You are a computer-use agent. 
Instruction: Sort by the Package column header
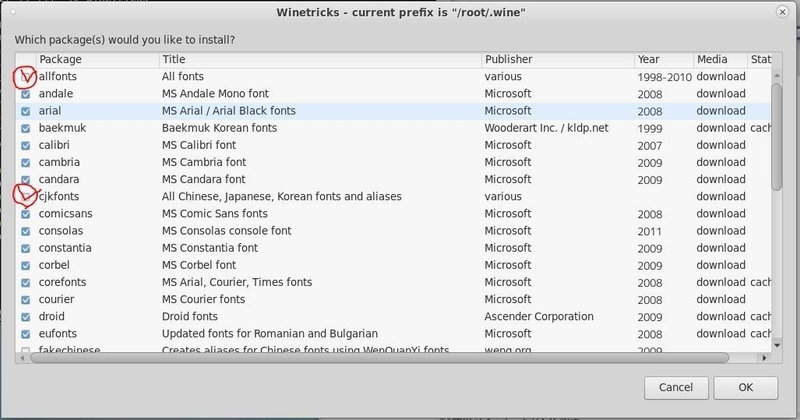(x=96, y=60)
